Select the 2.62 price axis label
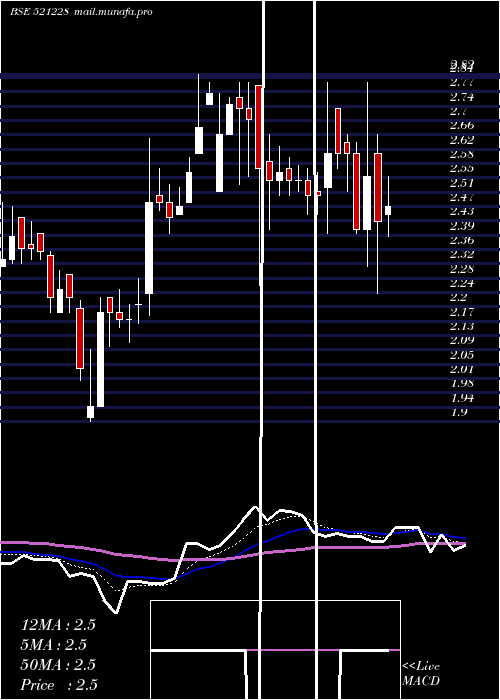The image size is (500, 700). 462,140
